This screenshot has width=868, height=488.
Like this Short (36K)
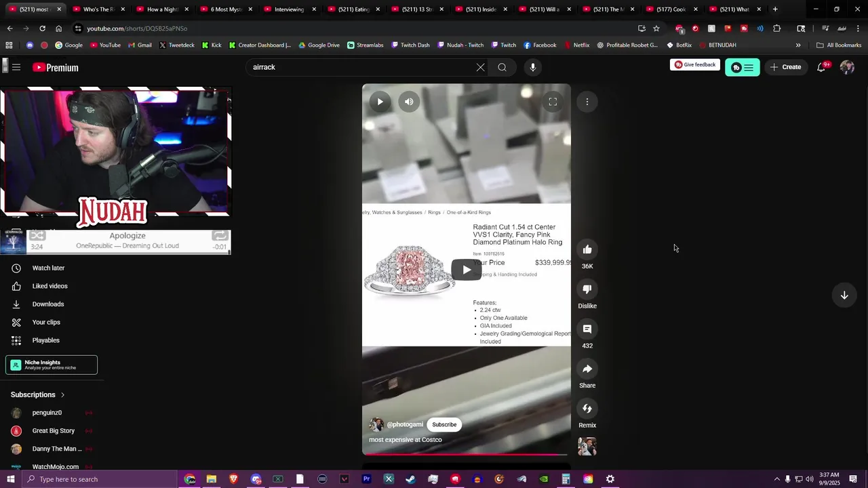pyautogui.click(x=587, y=249)
